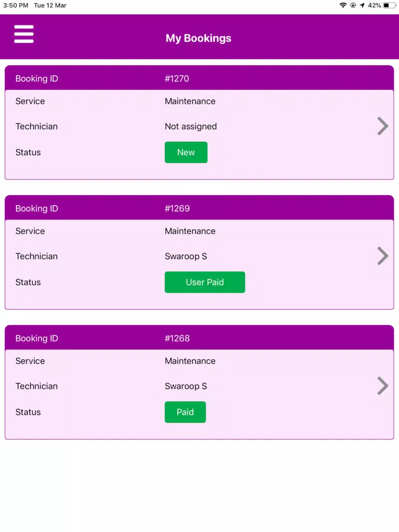Viewport: 399px width, 532px height.
Task: Tap Not assigned technician text
Action: (191, 126)
